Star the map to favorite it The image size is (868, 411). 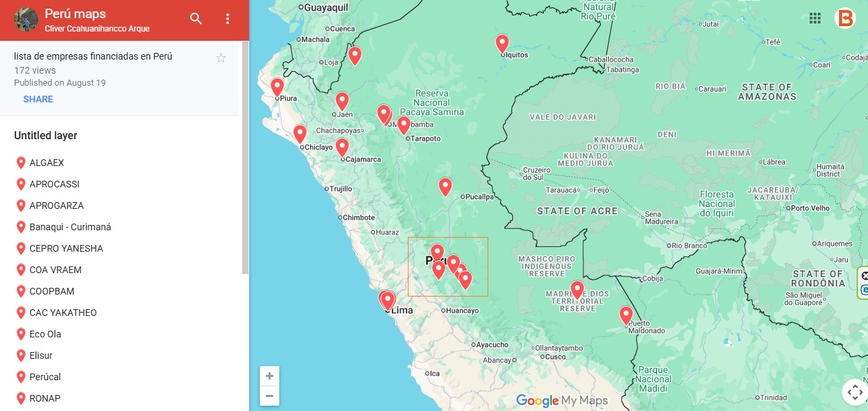(x=221, y=58)
